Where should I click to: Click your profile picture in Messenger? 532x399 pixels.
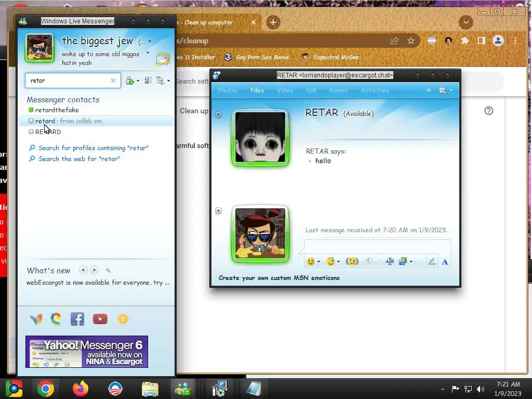click(39, 48)
